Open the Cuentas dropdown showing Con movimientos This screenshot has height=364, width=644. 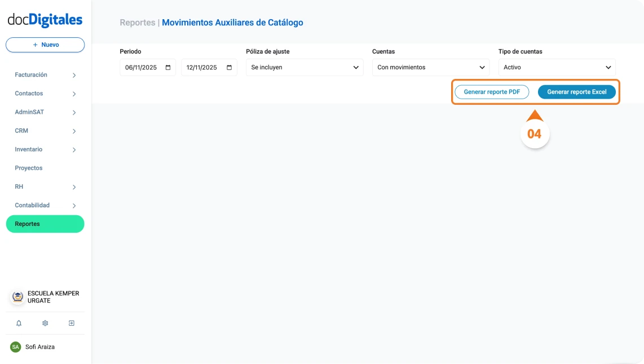(x=430, y=66)
